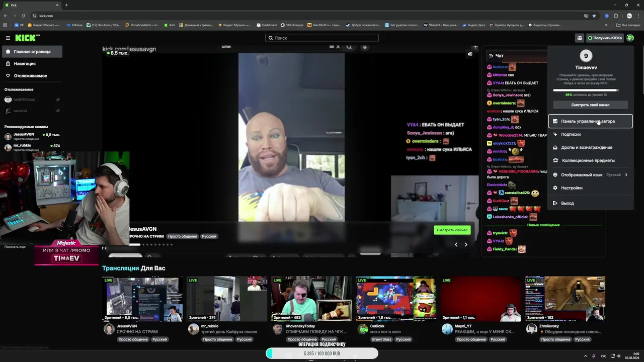Viewport: 644px width, 362px height.
Task: Open the WizeBot bookmark
Action: (441, 25)
